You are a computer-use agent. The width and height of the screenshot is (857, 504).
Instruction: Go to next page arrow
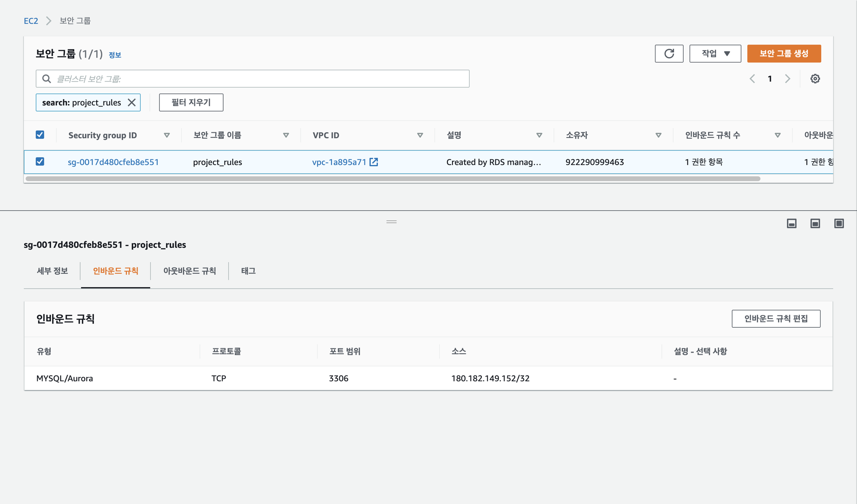787,78
